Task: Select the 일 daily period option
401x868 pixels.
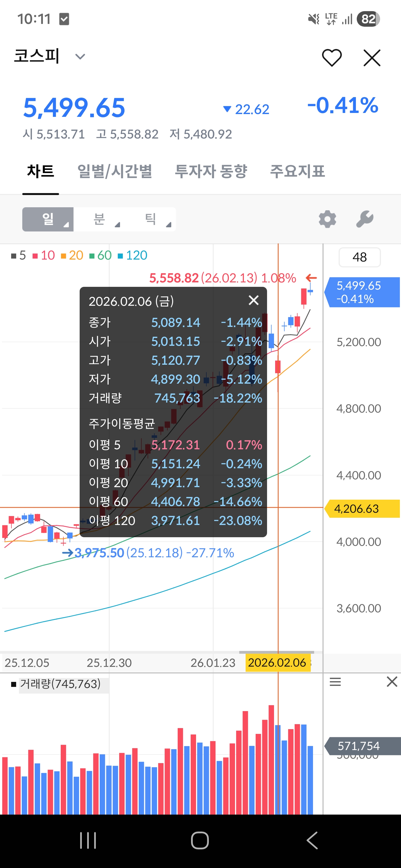Action: coord(48,219)
